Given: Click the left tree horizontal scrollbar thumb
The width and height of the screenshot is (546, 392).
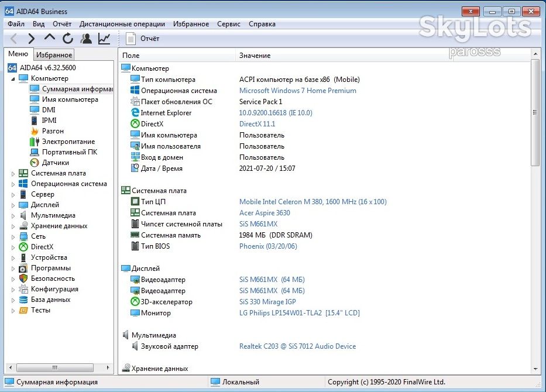Looking at the screenshot, I should pos(54,367).
